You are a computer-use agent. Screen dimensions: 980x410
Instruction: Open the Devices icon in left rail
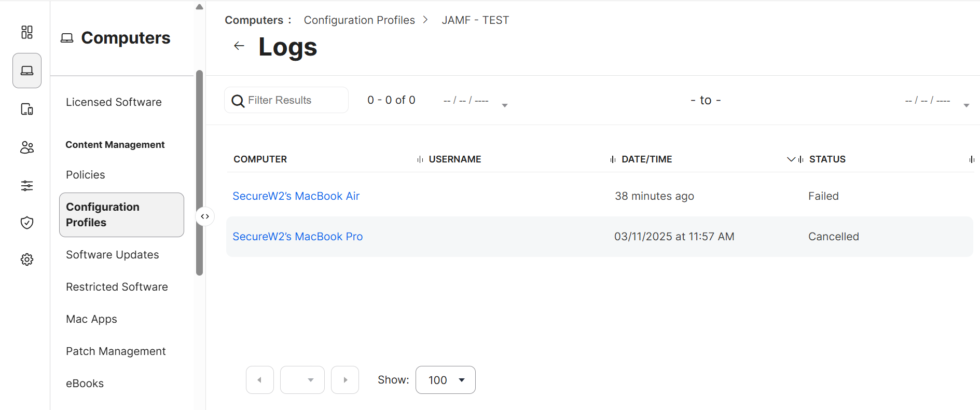(x=27, y=109)
